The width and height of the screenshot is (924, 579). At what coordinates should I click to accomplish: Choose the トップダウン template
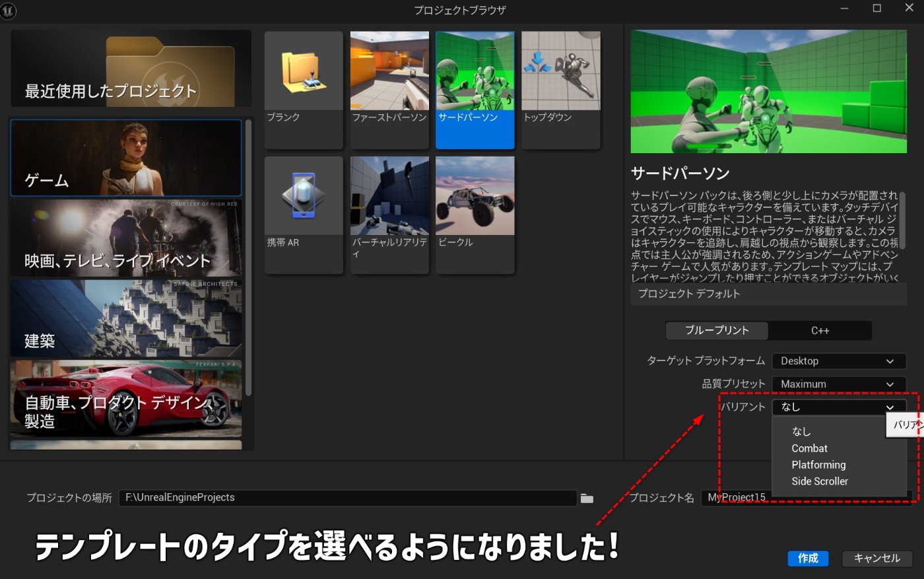[561, 90]
